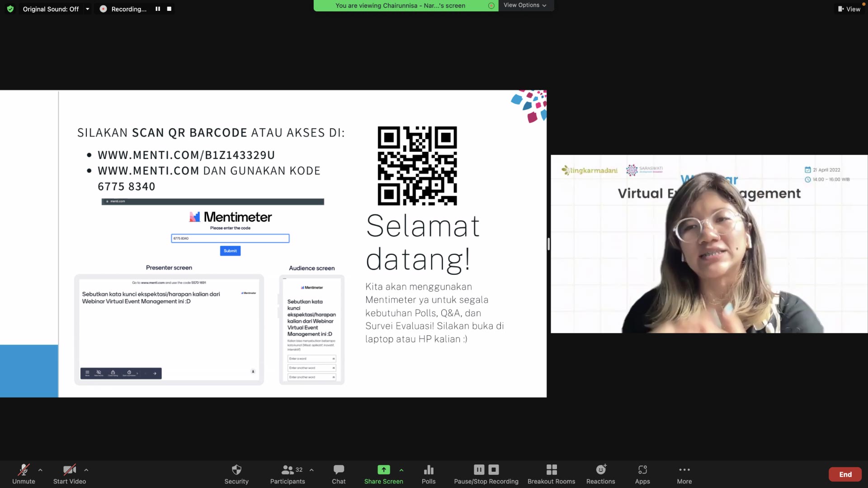
Task: Open Breakout Rooms
Action: (551, 474)
